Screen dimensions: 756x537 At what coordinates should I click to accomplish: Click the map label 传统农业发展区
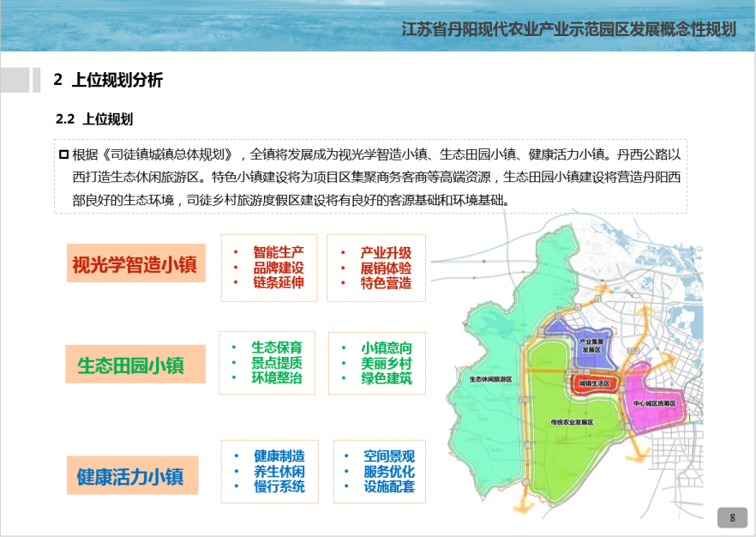click(x=572, y=422)
